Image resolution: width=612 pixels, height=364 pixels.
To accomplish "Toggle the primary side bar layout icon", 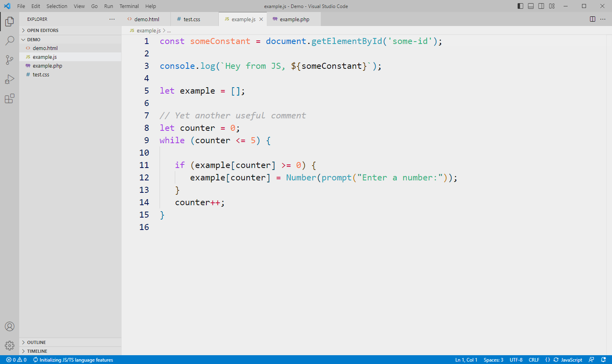I will 520,6.
